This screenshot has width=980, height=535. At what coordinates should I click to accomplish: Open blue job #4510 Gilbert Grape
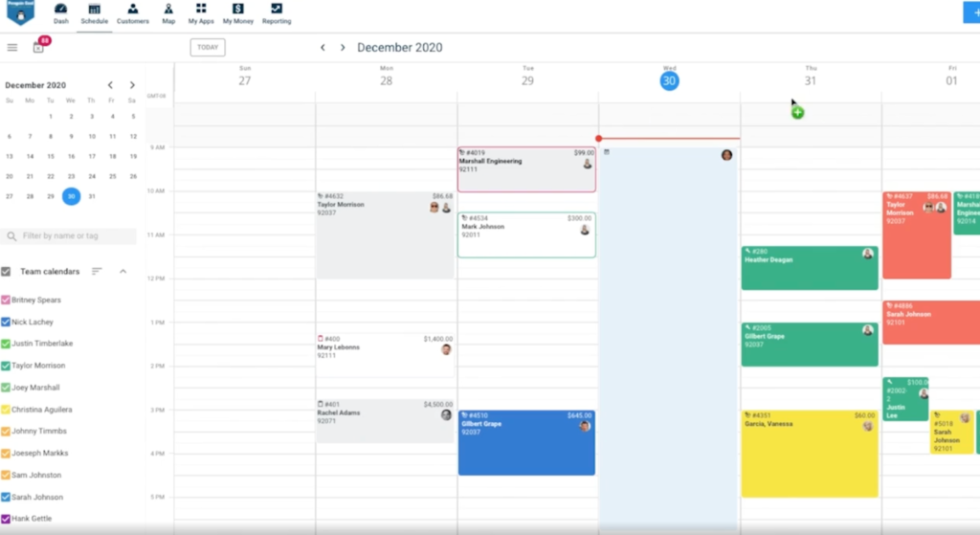[526, 442]
